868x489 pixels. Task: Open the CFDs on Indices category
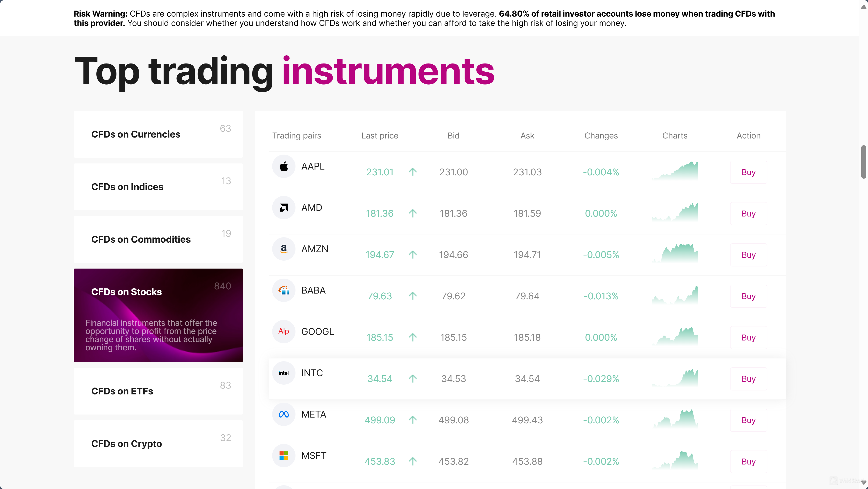(x=158, y=187)
